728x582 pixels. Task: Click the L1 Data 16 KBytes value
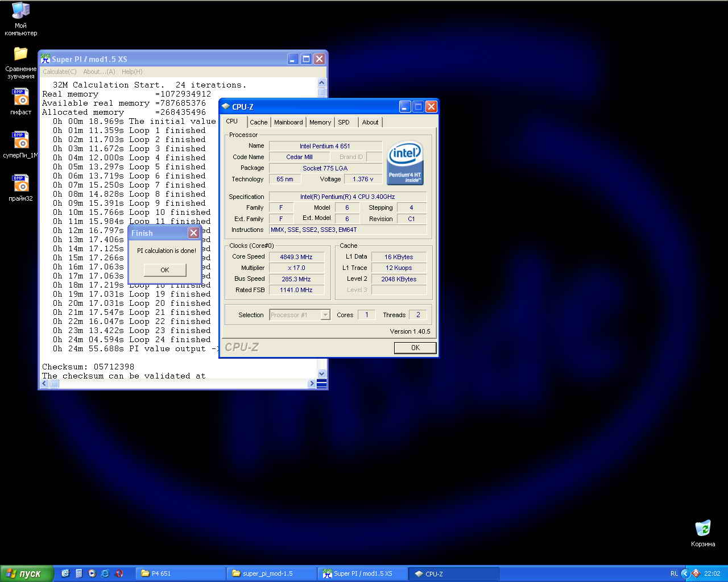pyautogui.click(x=399, y=257)
